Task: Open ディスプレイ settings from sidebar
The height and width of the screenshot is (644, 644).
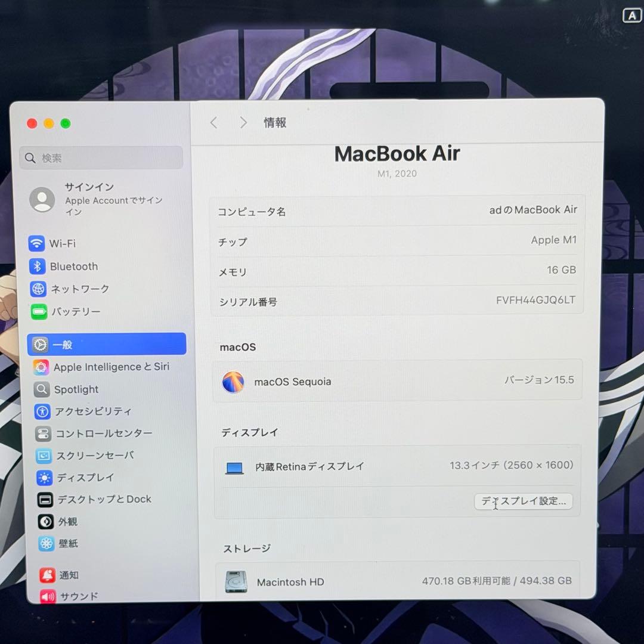Action: point(80,478)
